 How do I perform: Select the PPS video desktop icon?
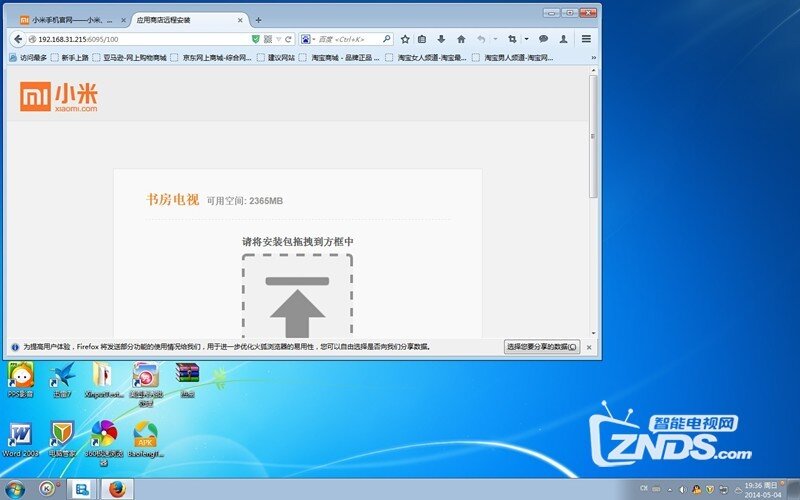click(x=20, y=380)
